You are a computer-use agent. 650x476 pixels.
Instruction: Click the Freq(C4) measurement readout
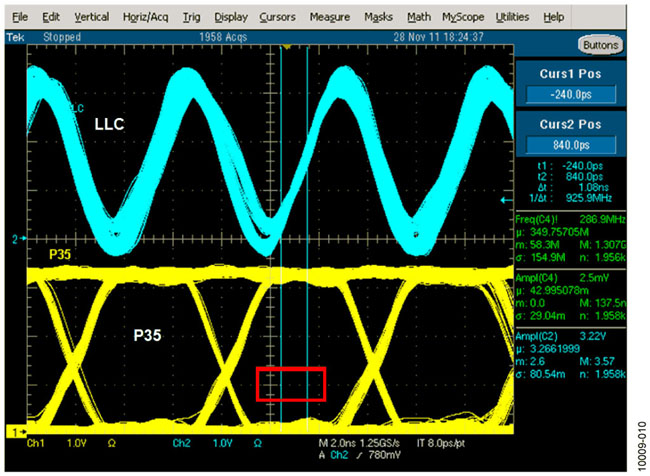tap(570, 238)
